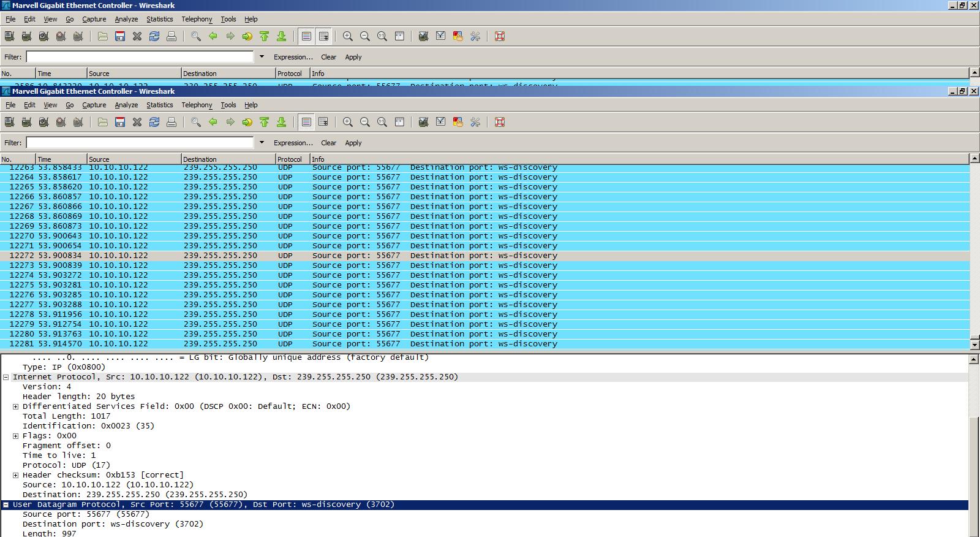
Task: Click Print icon in upper window toolbar
Action: 171,36
